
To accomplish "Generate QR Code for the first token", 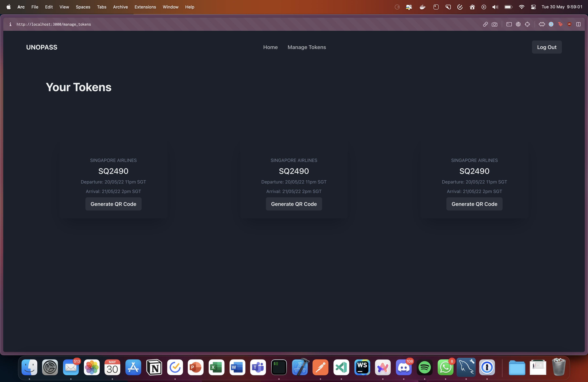I will 113,204.
